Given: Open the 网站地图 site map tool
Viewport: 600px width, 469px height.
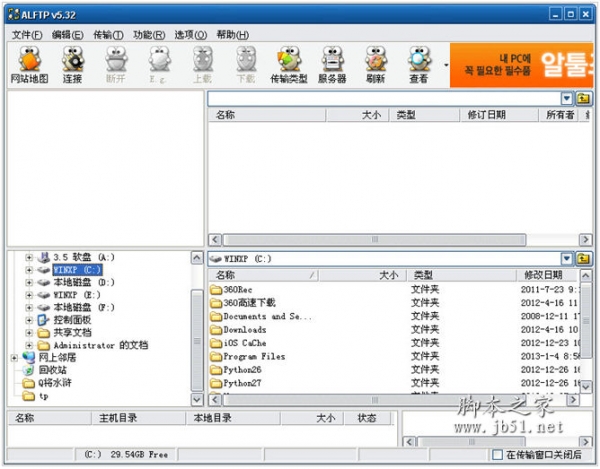Looking at the screenshot, I should point(29,65).
